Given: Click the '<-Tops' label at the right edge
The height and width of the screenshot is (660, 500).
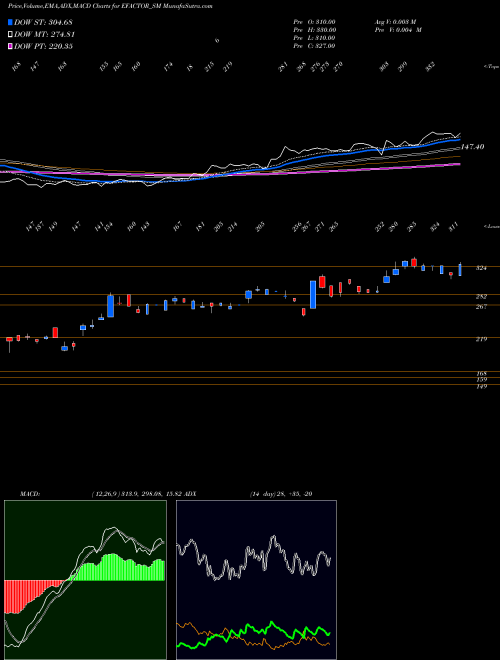Looking at the screenshot, I should pyautogui.click(x=491, y=67).
